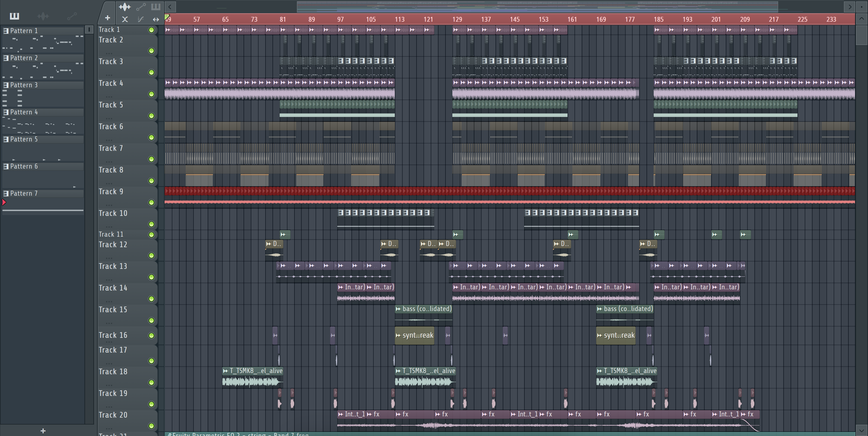The image size is (868, 436).
Task: Open menu of first synt..reak clip
Action: pyautogui.click(x=398, y=336)
